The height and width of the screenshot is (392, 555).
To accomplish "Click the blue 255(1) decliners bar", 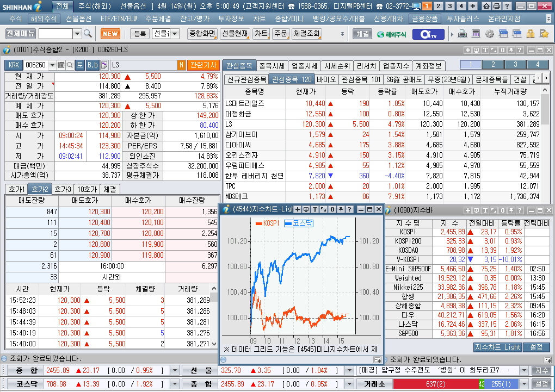I will pyautogui.click(x=501, y=384).
